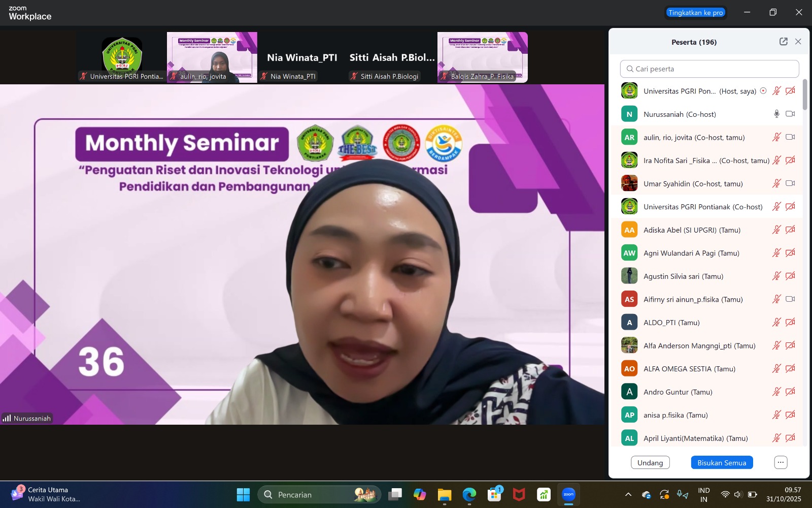Open Zoom from the taskbar

tap(568, 494)
